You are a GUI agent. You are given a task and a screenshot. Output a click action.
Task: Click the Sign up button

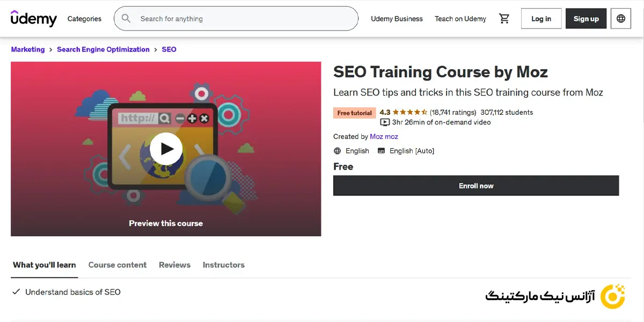click(586, 19)
